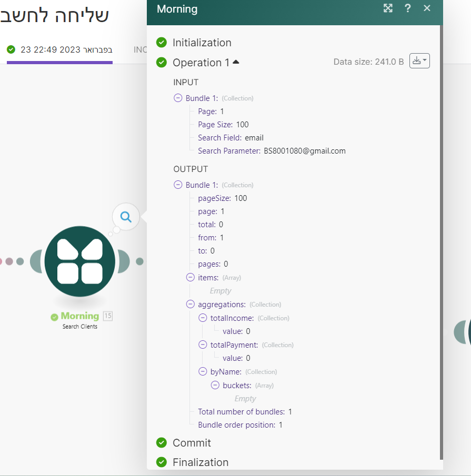This screenshot has height=476, width=471.
Task: Click Bundle order position row
Action: click(240, 425)
